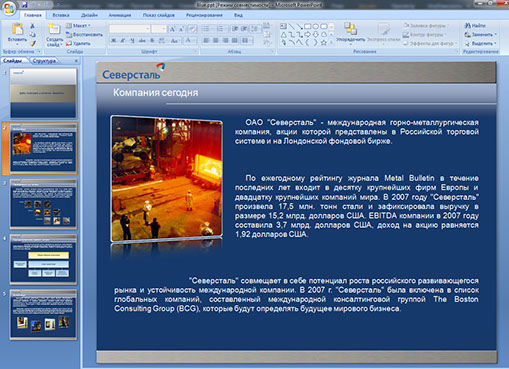Click the Restore (Восстановить) button

point(84,34)
